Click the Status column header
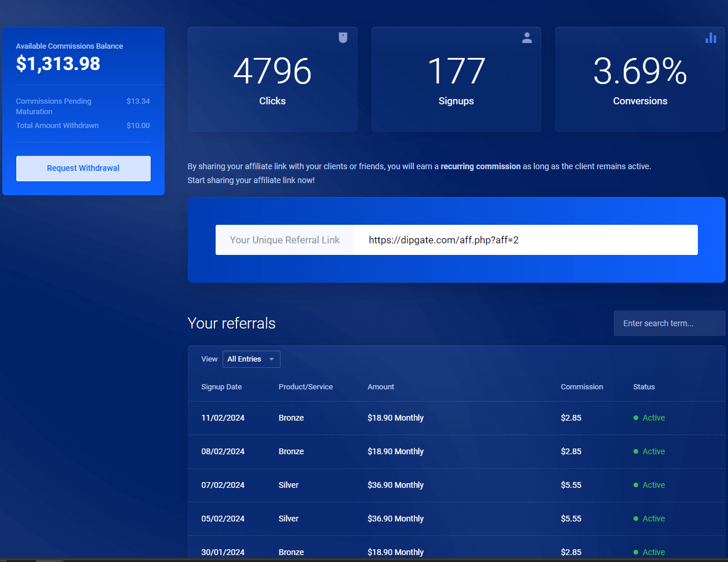This screenshot has height=562, width=728. pos(644,386)
